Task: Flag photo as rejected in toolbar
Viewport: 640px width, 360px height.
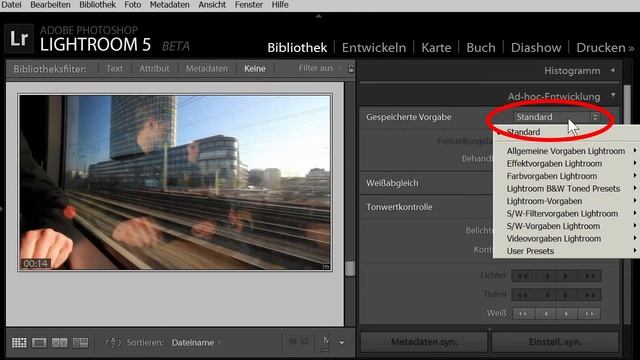Action: [305, 342]
